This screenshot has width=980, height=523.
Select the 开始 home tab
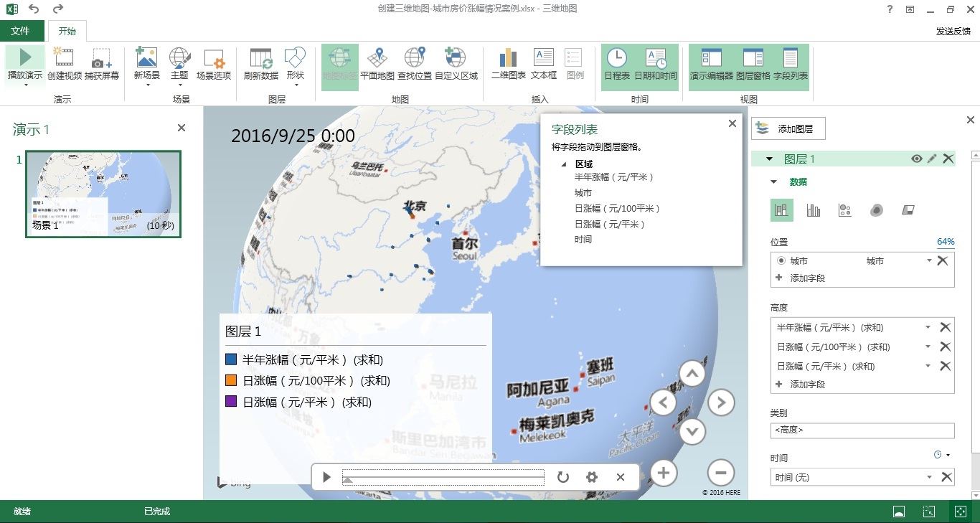tap(67, 31)
